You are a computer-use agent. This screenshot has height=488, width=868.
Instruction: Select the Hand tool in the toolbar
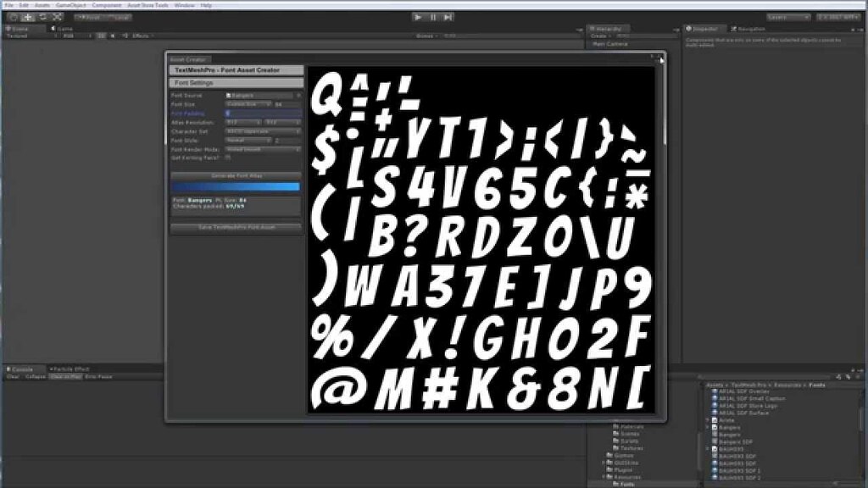(x=13, y=17)
